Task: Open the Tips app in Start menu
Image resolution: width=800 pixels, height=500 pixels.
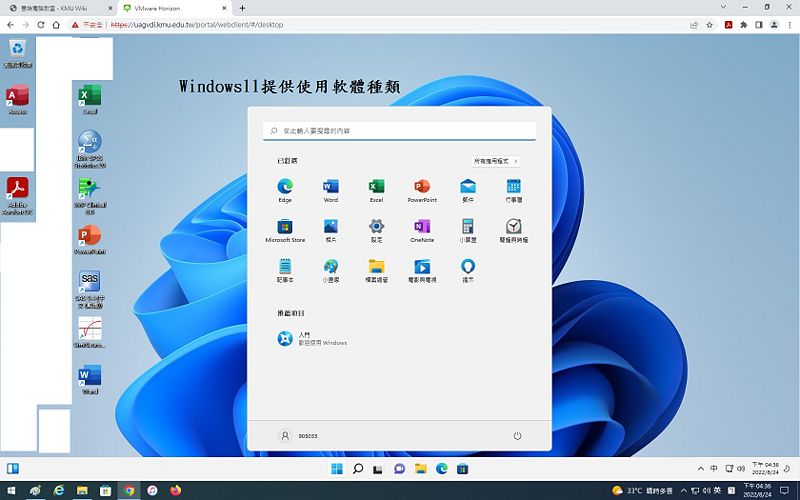Action: 468,270
